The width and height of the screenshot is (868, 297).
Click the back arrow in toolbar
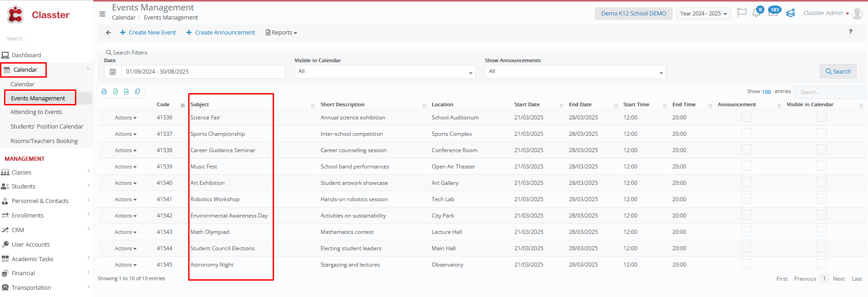[108, 33]
